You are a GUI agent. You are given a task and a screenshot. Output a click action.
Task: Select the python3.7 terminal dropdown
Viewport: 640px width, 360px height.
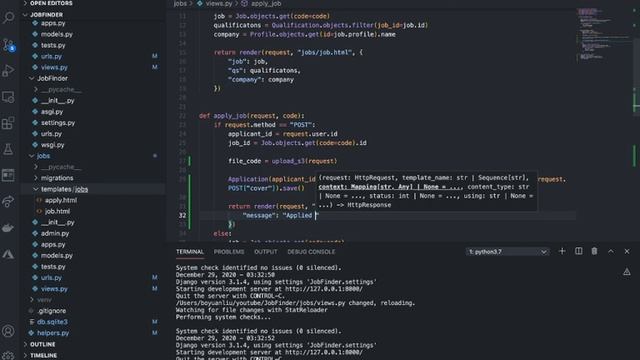507,252
